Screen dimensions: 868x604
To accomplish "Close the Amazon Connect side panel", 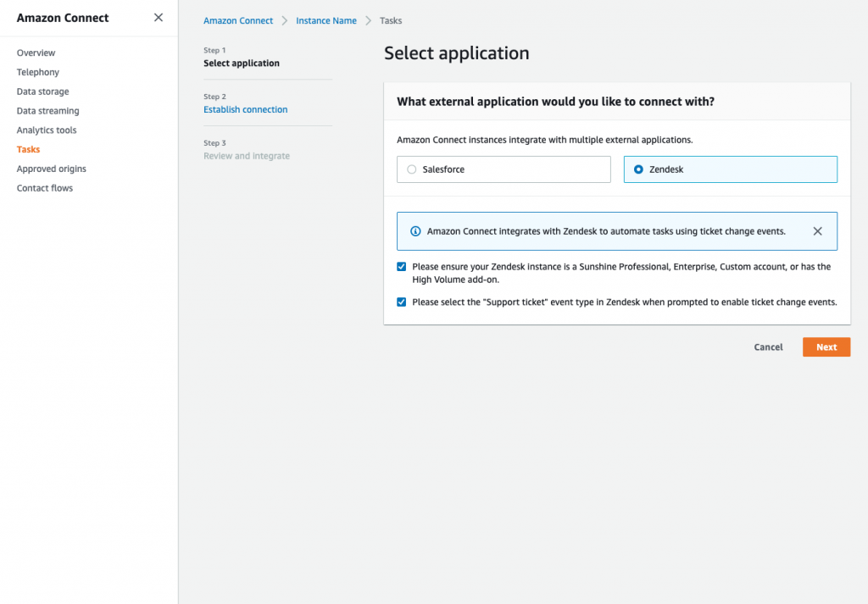I will [158, 17].
